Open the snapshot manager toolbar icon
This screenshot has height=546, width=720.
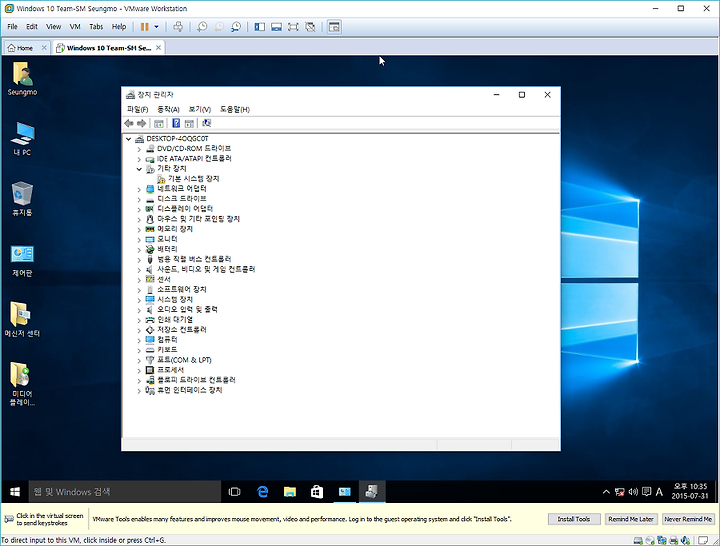tap(236, 27)
